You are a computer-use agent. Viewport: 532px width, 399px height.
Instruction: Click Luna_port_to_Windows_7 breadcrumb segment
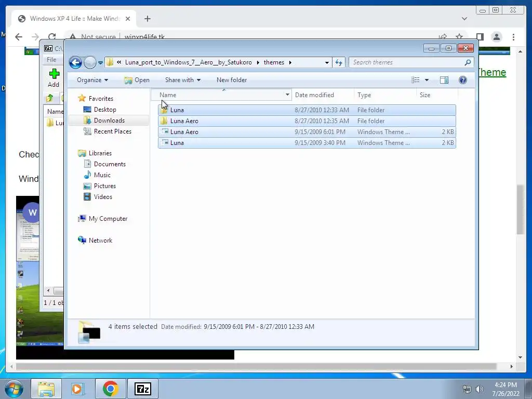coord(188,62)
